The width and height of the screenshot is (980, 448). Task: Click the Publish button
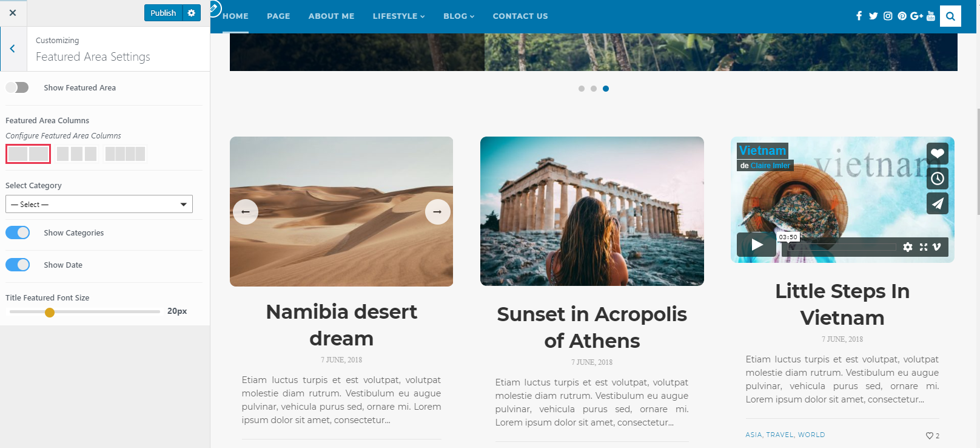[x=163, y=13]
